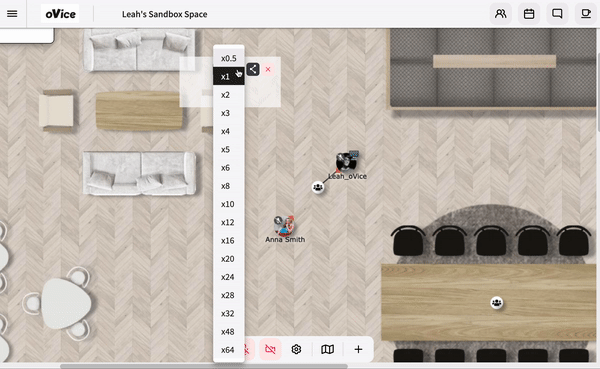This screenshot has width=600, height=369.
Task: Select x0.5 size option
Action: click(229, 58)
